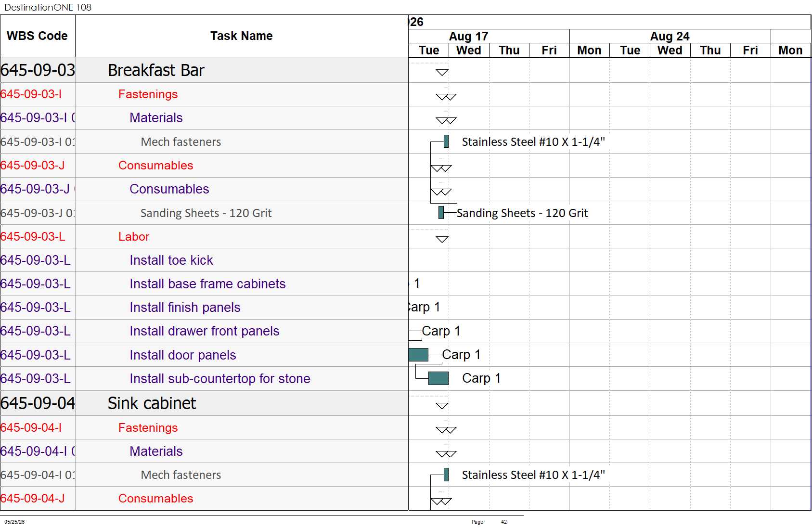Image resolution: width=812 pixels, height=528 pixels.
Task: Click WBS code cell 645-09-04
Action: (38, 403)
